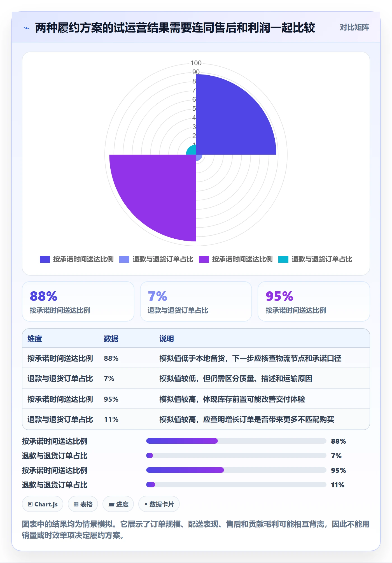Click the grid icon in the 表格 tag
The height and width of the screenshot is (563, 392).
click(76, 504)
